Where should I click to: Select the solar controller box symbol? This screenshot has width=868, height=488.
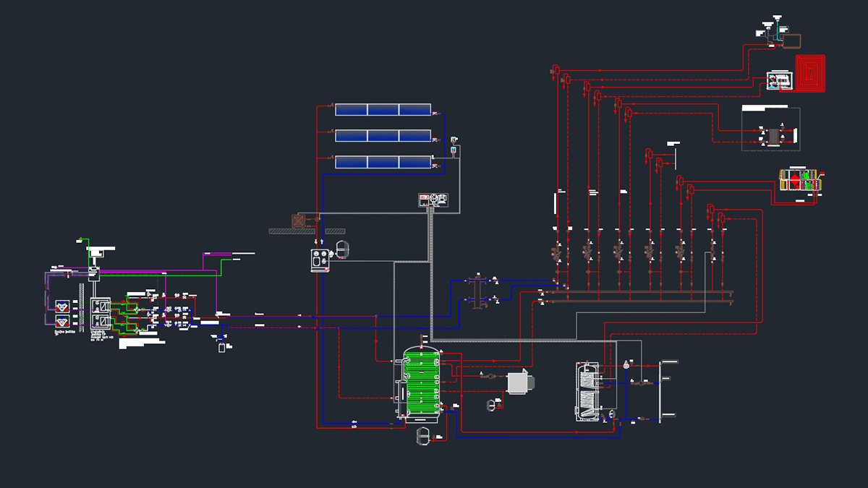(433, 200)
